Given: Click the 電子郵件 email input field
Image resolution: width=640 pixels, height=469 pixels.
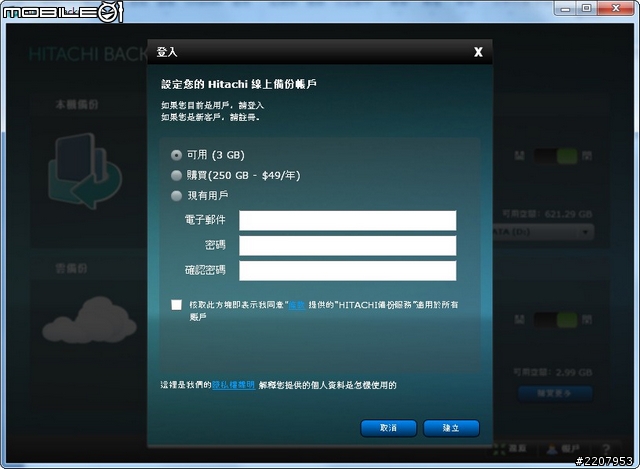Looking at the screenshot, I should (347, 220).
